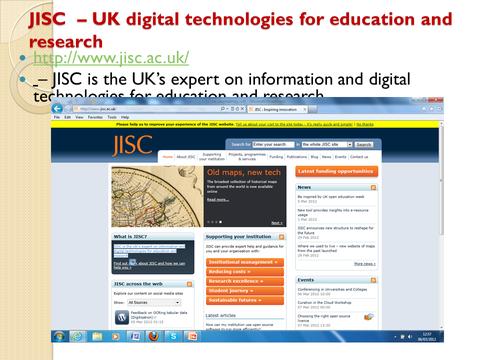The image size is (480, 360).
Task: Open the Tools menu in browser
Action: 112,117
